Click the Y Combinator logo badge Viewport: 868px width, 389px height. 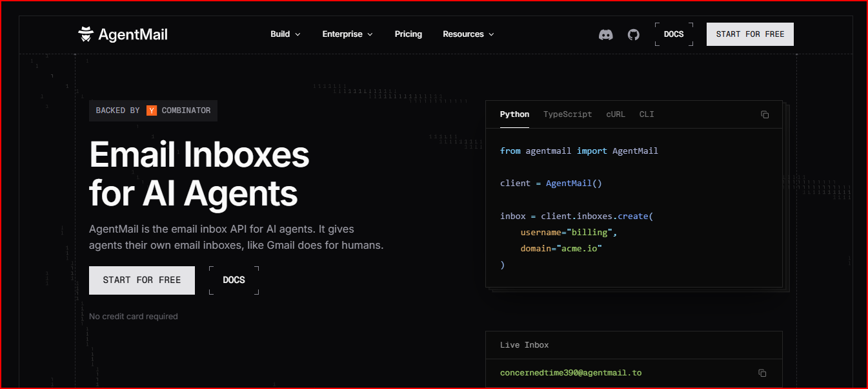pos(152,110)
